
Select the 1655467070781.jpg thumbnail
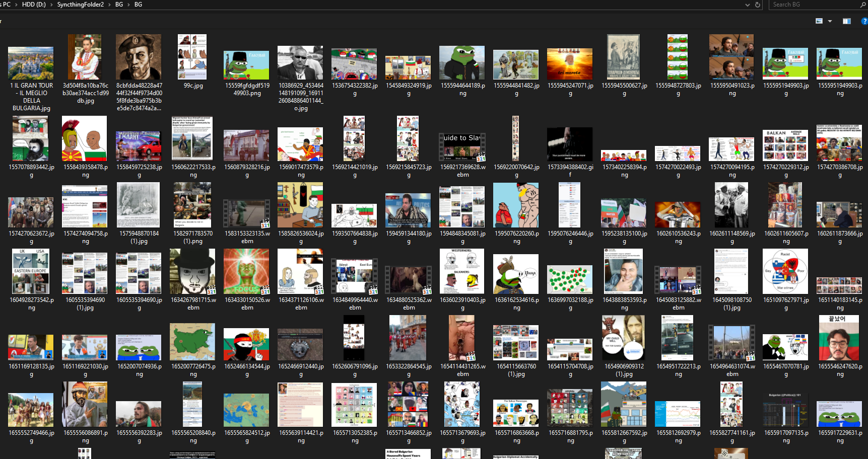point(785,347)
